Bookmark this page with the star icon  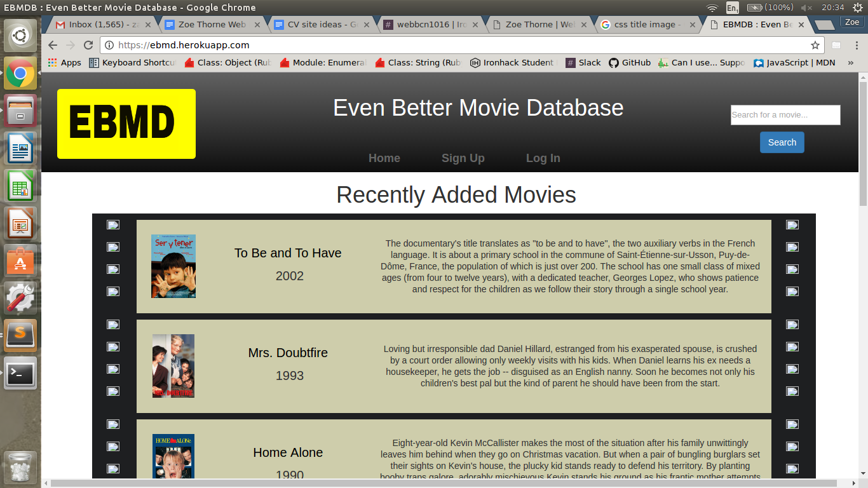(x=815, y=45)
